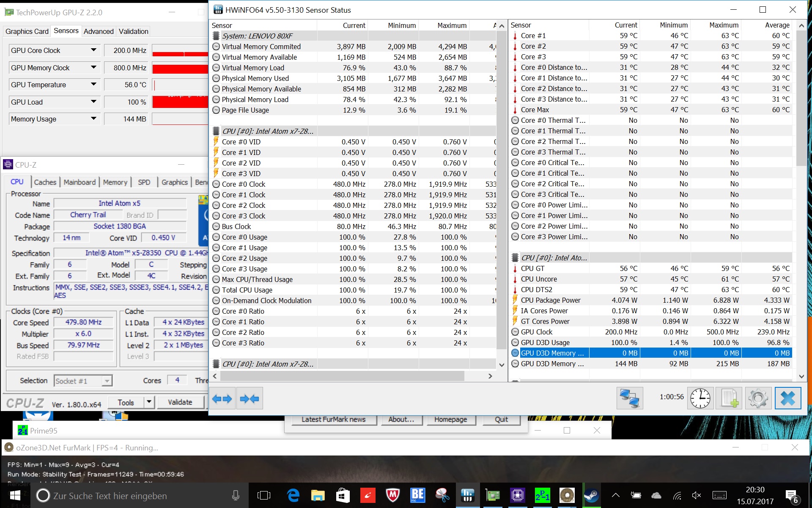Click Windows search text box
This screenshot has width=812, height=508.
pyautogui.click(x=139, y=495)
